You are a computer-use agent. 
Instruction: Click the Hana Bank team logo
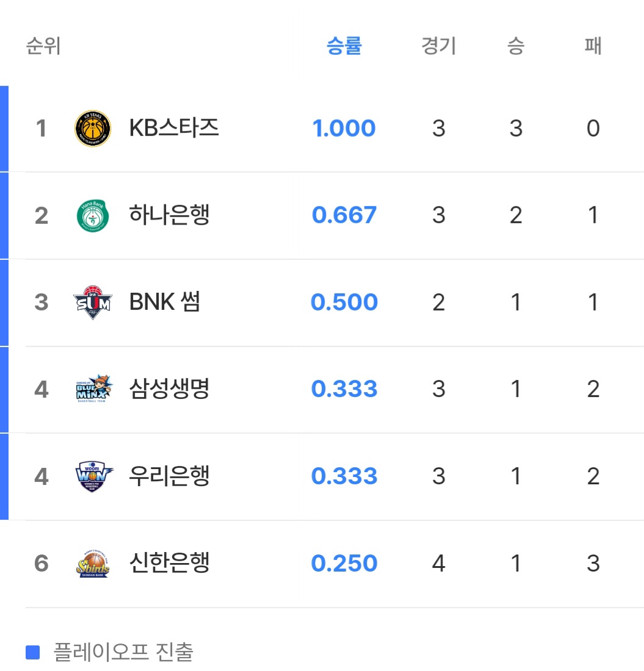(x=92, y=215)
